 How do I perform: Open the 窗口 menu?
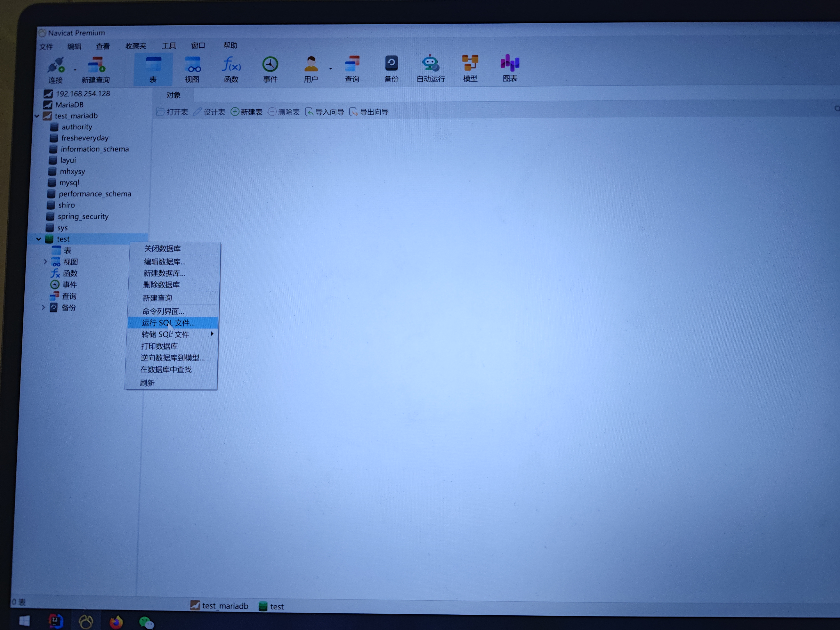(198, 46)
